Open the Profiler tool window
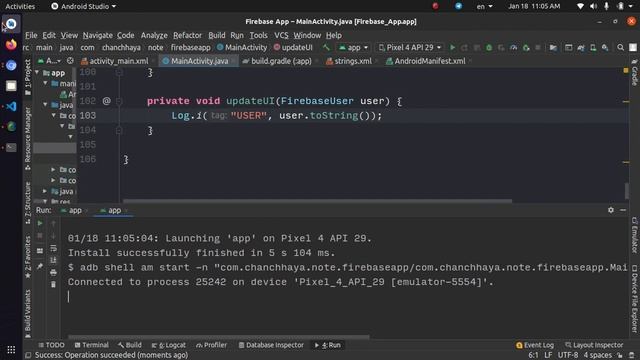 [x=211, y=345]
